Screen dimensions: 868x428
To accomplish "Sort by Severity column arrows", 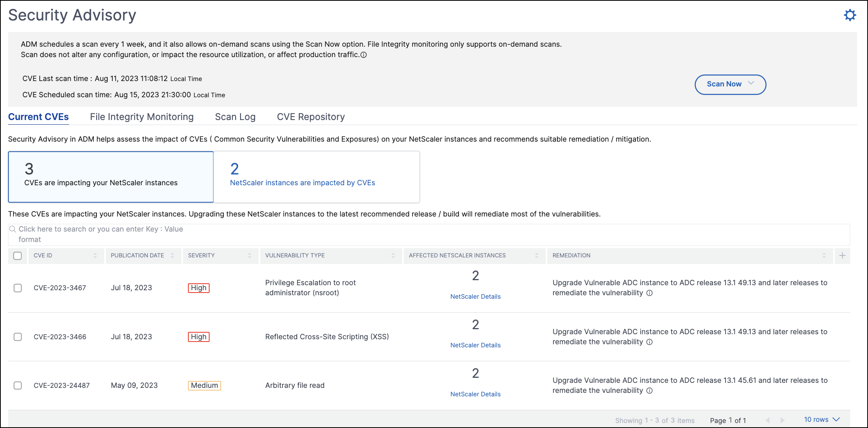I will click(249, 255).
